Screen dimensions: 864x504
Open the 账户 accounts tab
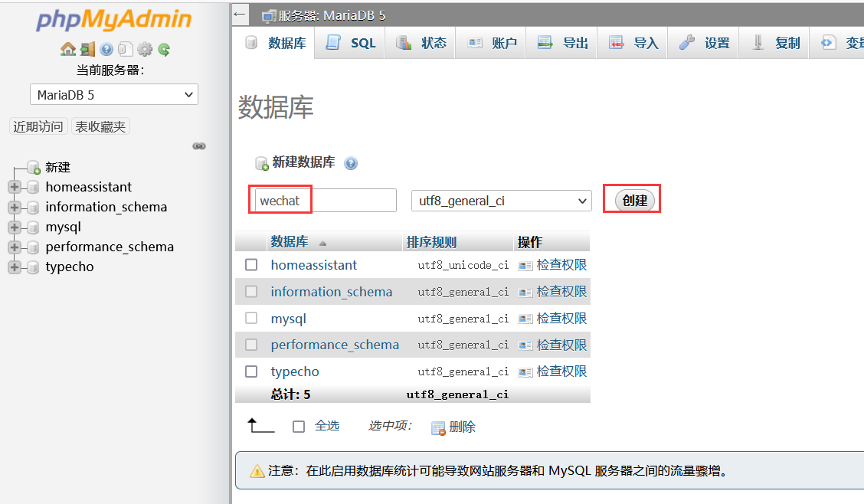coord(492,43)
